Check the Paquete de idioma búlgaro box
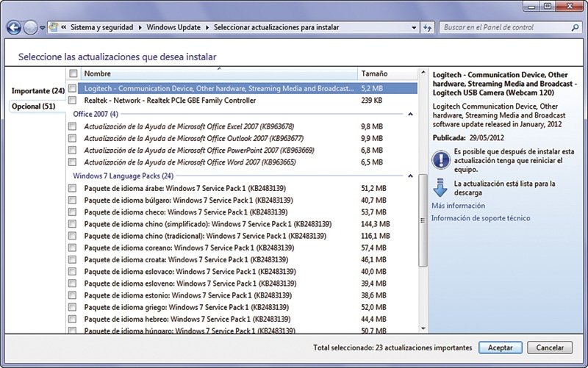The width and height of the screenshot is (588, 368). point(72,200)
